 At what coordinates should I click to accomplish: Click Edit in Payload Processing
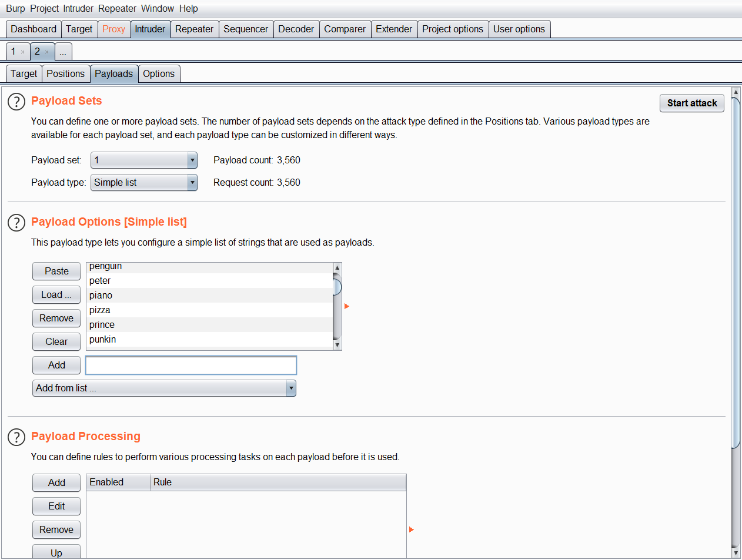click(56, 507)
